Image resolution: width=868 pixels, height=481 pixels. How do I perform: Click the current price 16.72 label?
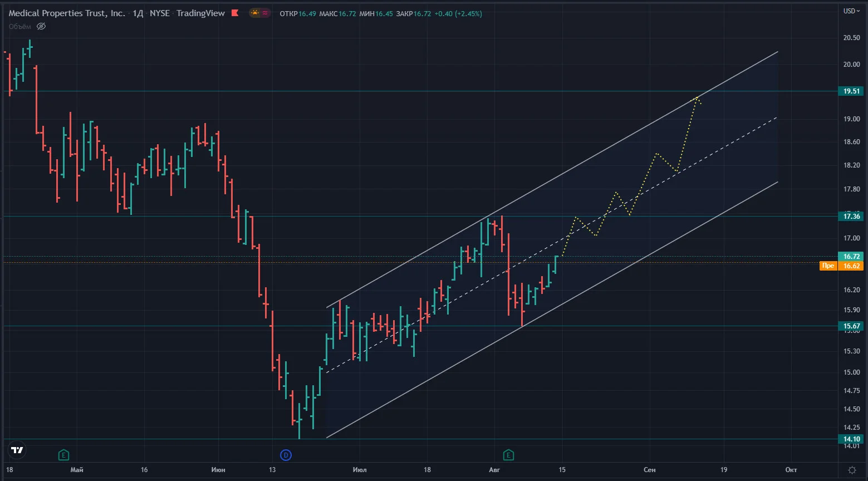click(x=852, y=257)
